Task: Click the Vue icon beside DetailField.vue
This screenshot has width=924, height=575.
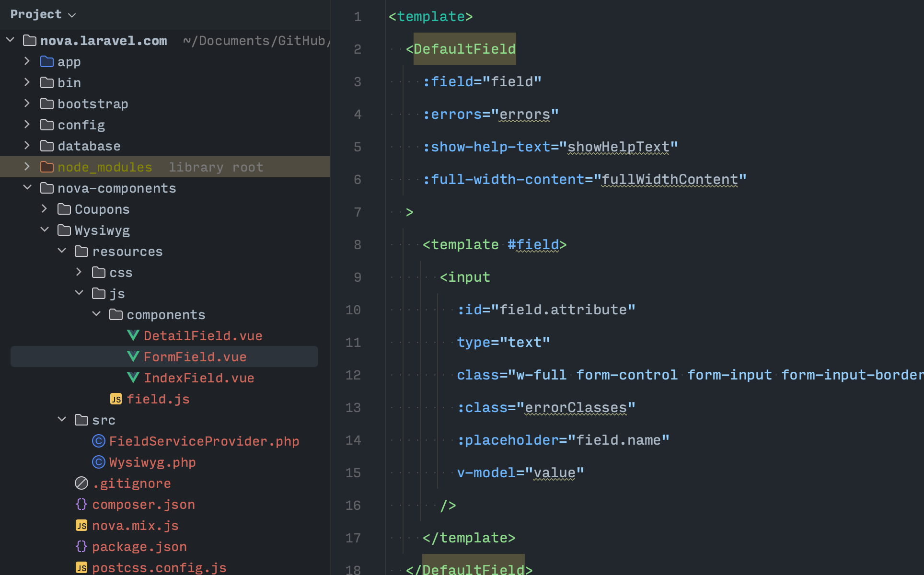Action: point(134,335)
